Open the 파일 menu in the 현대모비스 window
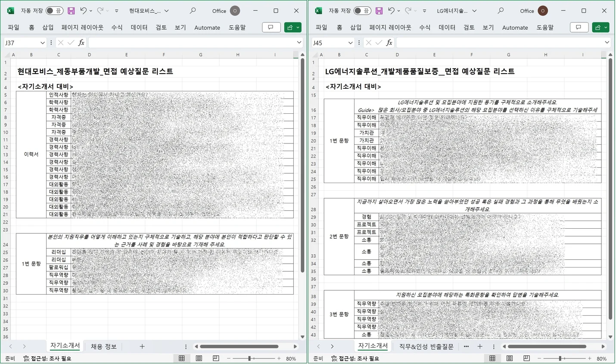 pyautogui.click(x=14, y=27)
